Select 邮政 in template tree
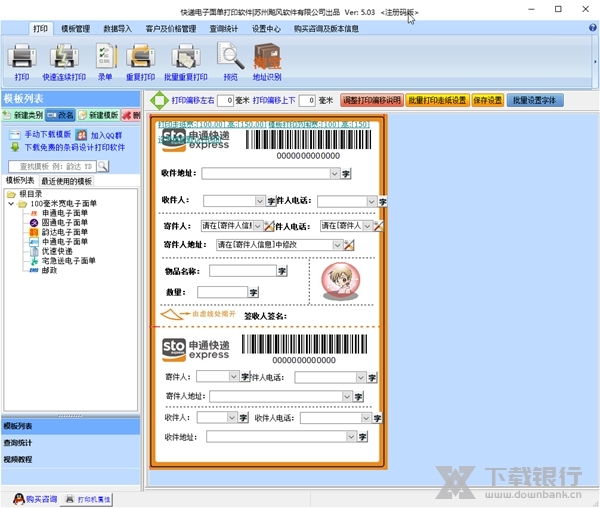Image resolution: width=600 pixels, height=508 pixels. click(x=49, y=270)
